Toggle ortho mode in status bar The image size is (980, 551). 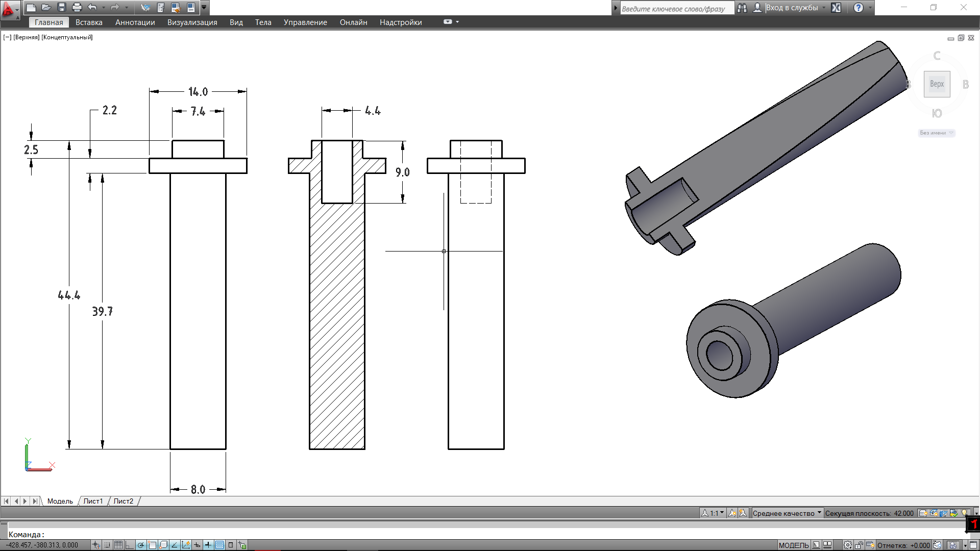coord(130,545)
